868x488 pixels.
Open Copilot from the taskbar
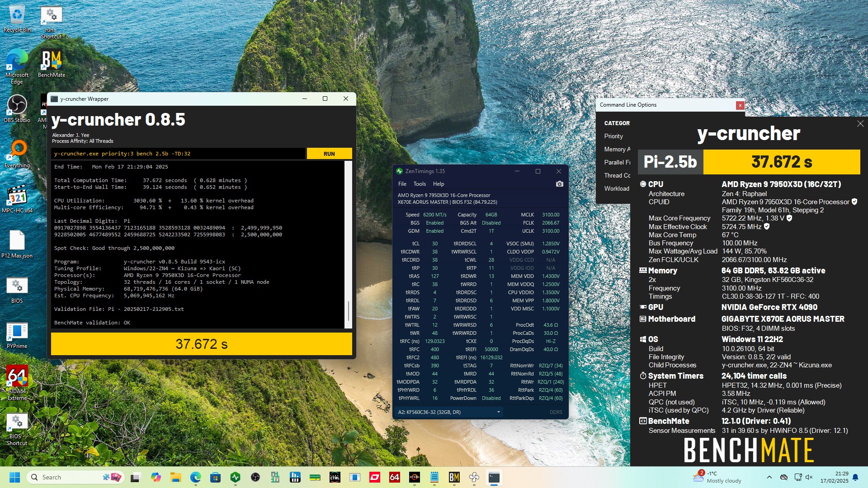click(x=156, y=477)
